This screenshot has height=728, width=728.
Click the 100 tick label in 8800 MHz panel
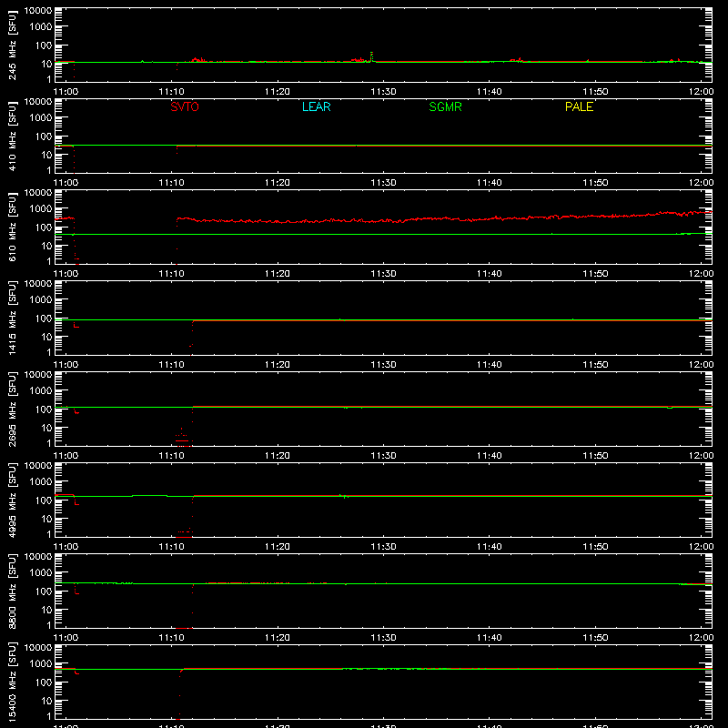(44, 591)
